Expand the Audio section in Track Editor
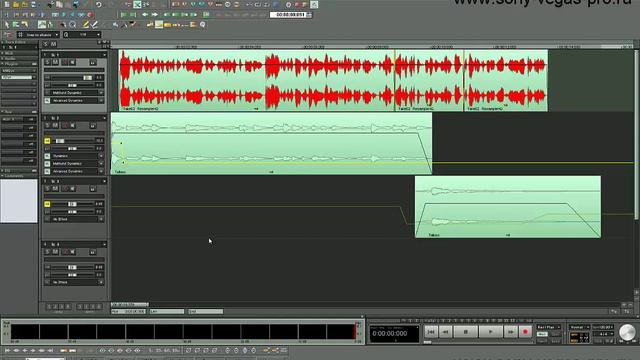Viewport: 640px width, 360px height. pyautogui.click(x=3, y=58)
